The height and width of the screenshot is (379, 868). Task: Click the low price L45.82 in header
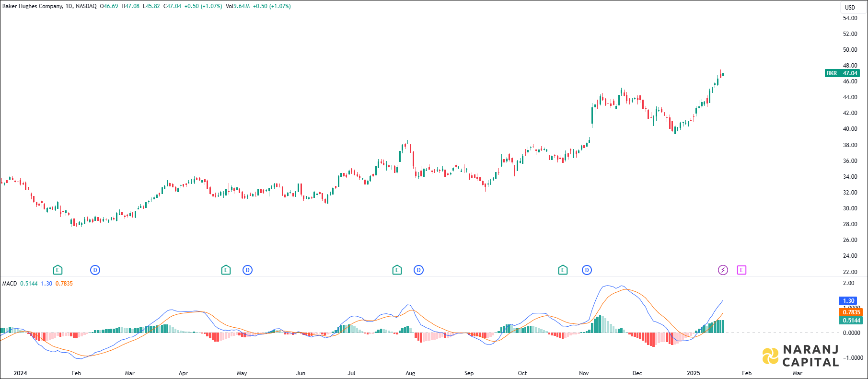tap(151, 6)
